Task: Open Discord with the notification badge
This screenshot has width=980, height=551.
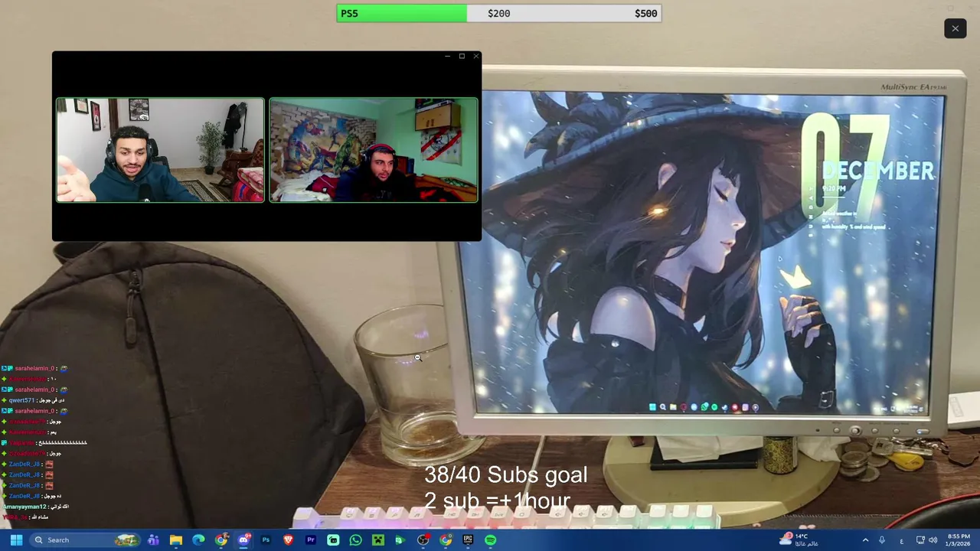Action: pyautogui.click(x=243, y=540)
